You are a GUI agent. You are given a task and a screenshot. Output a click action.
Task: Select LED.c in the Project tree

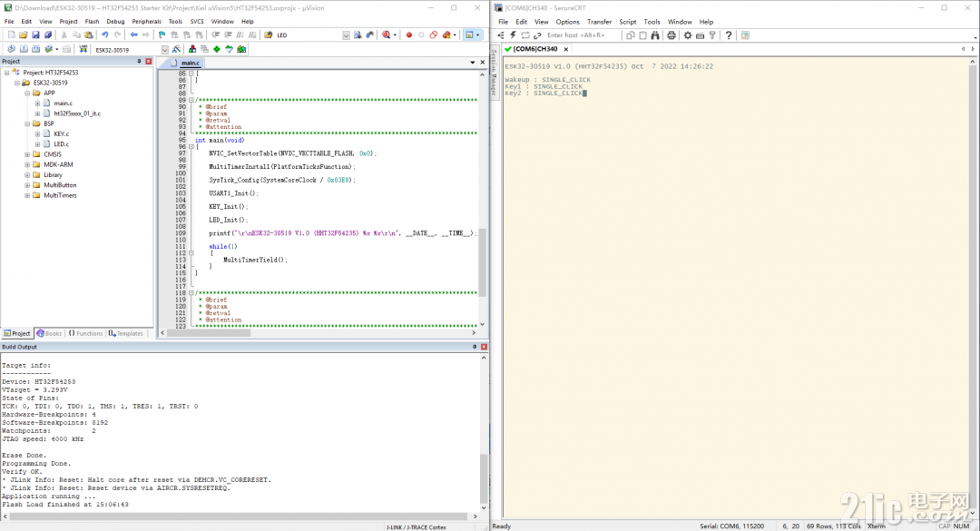pyautogui.click(x=62, y=143)
